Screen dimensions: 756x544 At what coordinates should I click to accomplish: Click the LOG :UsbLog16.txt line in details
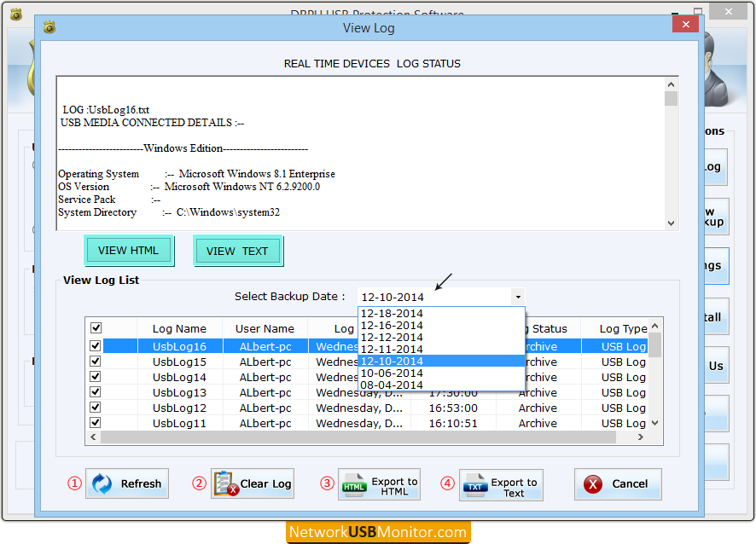[106, 110]
